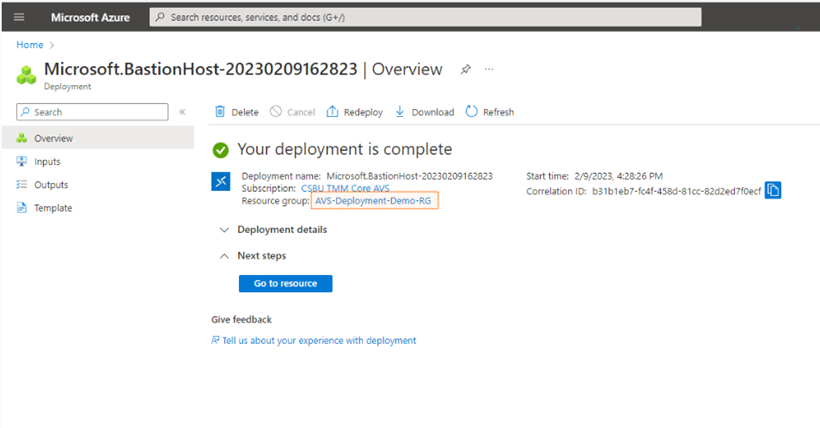Click the Outputs list icon in sidebar
Viewport: 820px width, 428px height.
tap(21, 184)
